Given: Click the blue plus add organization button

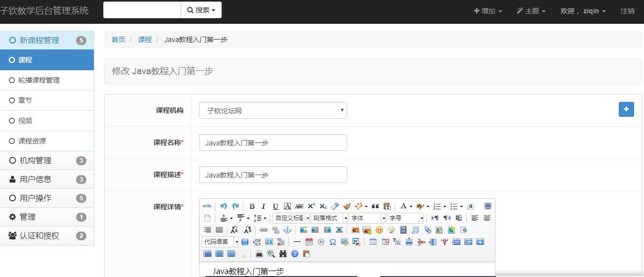Looking at the screenshot, I should click(x=626, y=109).
